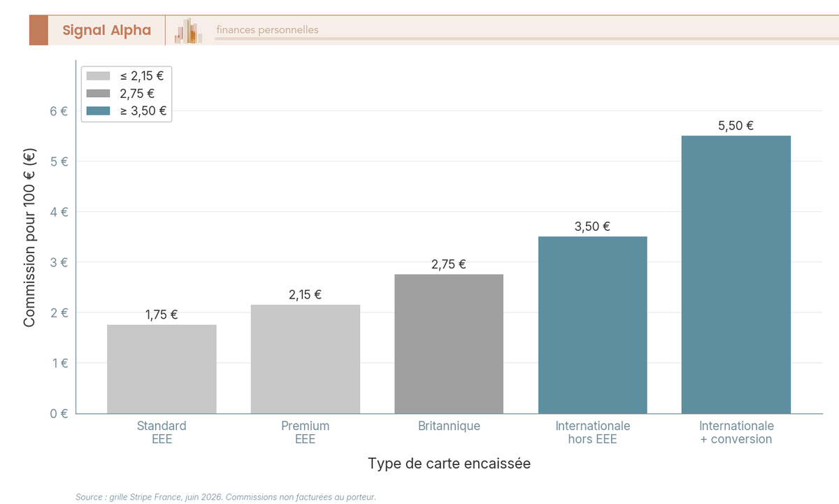Click the '2,15 €' value label above Premium bar

tap(306, 295)
